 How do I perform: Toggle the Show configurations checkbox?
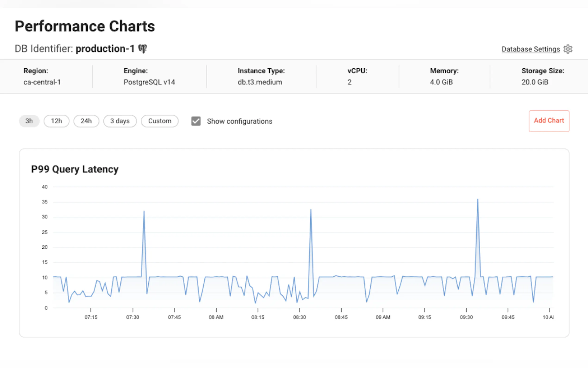(196, 121)
